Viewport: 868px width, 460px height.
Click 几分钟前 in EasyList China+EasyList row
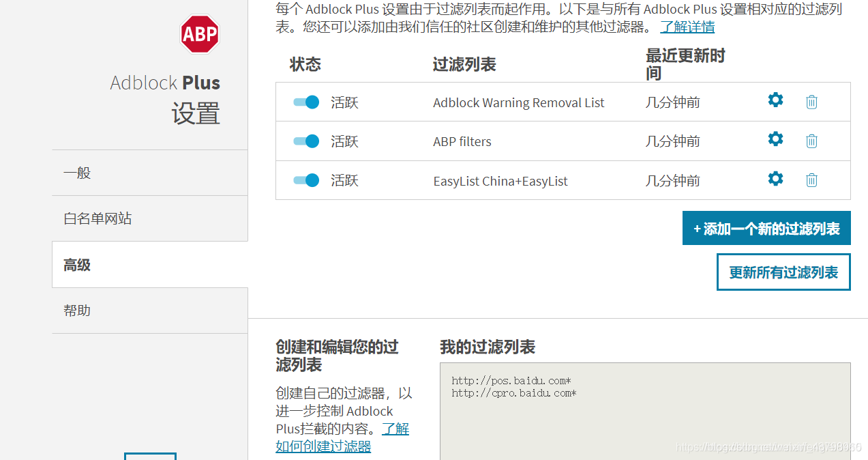673,181
